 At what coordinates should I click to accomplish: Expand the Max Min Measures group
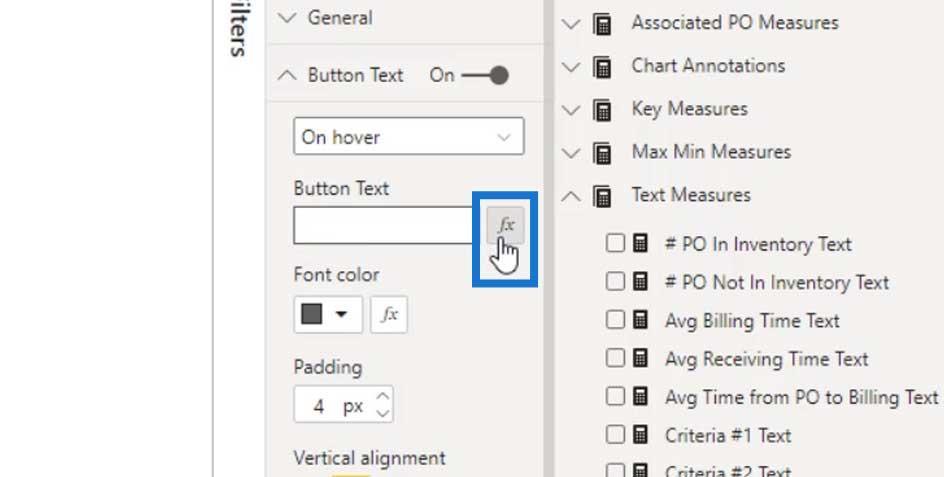pyautogui.click(x=571, y=152)
